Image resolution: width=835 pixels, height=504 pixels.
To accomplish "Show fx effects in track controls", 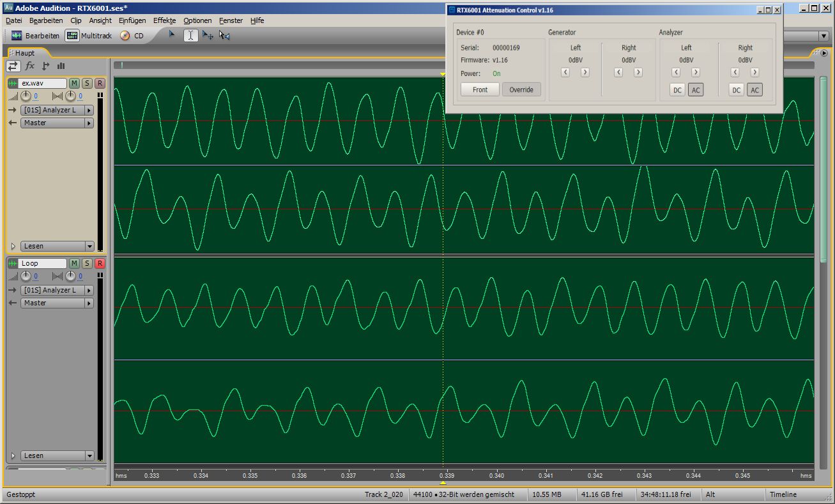I will click(29, 66).
